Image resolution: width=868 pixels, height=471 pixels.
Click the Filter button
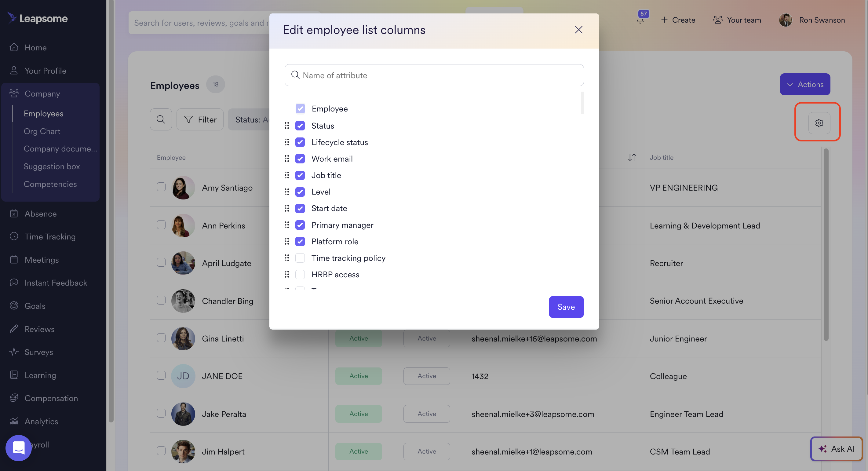point(200,120)
